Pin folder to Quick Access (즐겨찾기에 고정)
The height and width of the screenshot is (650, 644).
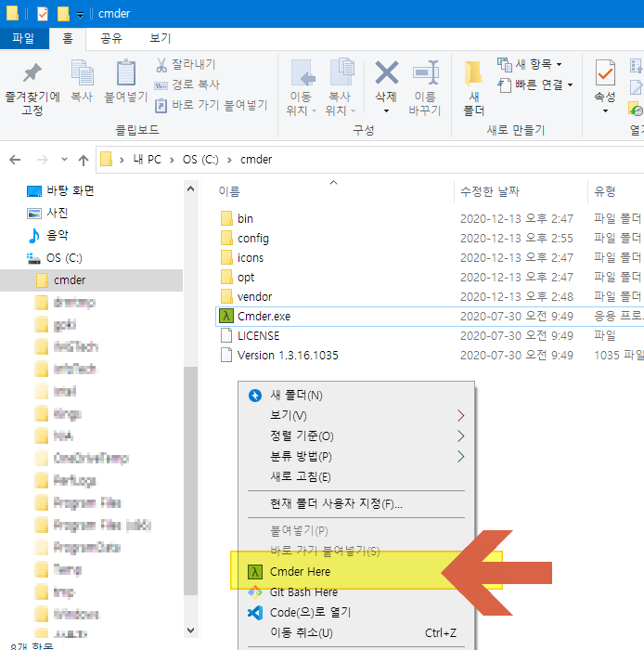[32, 88]
